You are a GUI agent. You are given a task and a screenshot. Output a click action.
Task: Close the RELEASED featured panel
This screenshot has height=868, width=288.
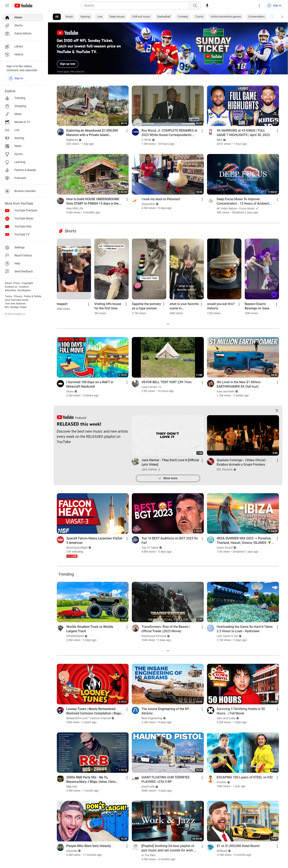(277, 410)
